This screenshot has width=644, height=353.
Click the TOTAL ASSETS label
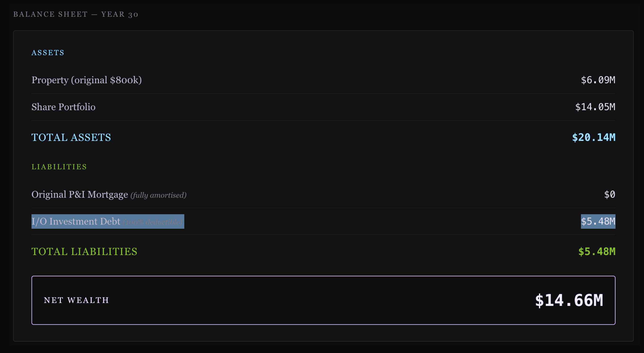tap(71, 138)
